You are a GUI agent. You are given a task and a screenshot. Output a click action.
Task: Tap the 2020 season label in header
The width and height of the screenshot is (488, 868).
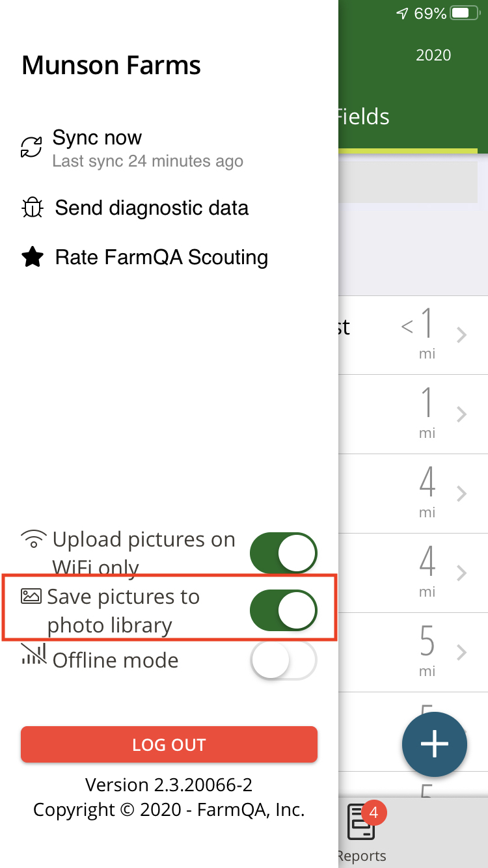coord(433,55)
